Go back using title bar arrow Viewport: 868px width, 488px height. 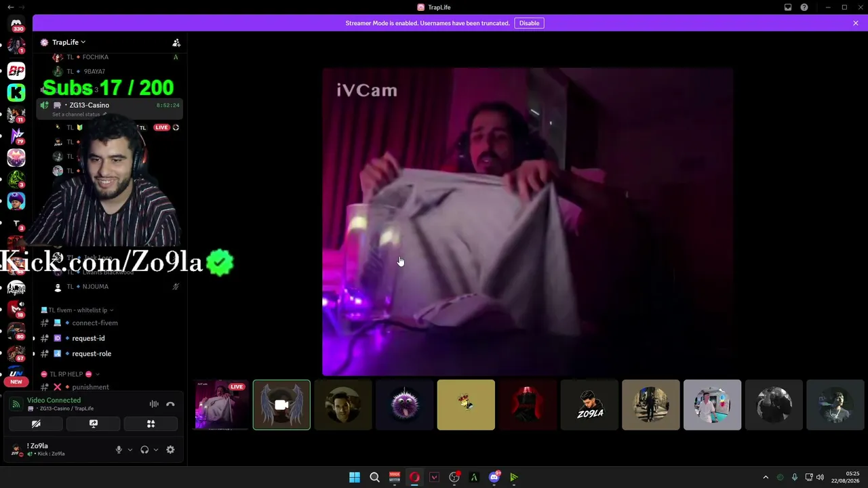(x=10, y=7)
